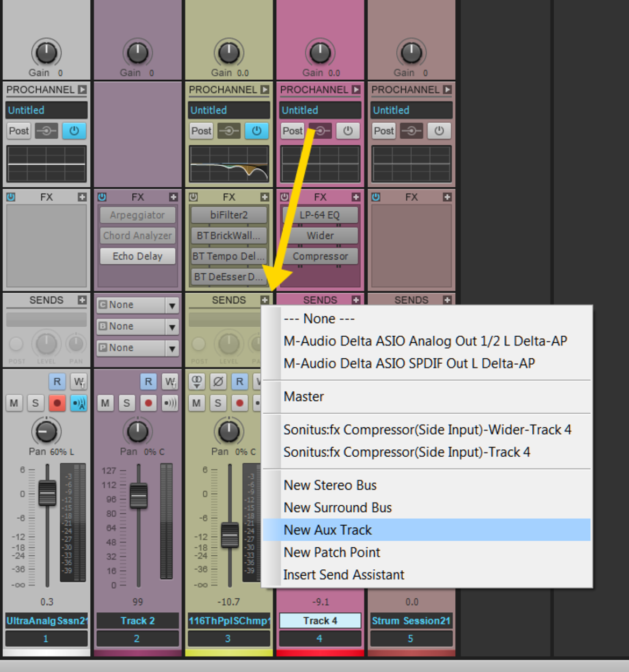Arm Track 2 for recording

(148, 403)
